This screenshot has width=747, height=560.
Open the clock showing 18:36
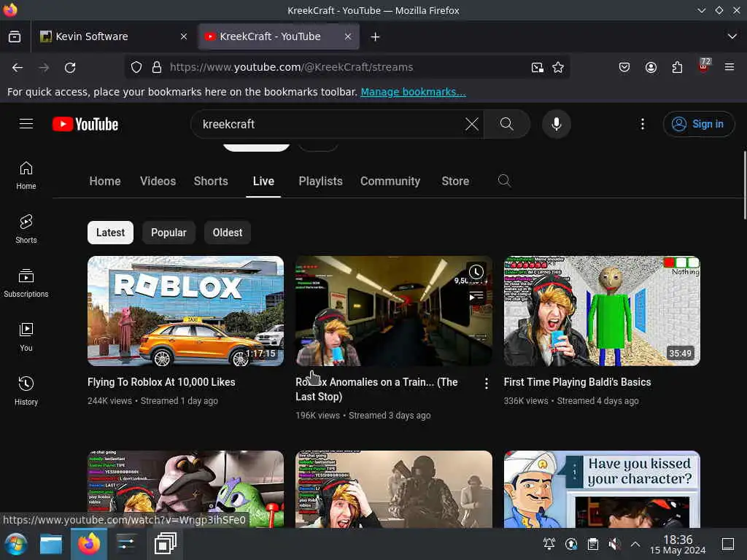678,544
